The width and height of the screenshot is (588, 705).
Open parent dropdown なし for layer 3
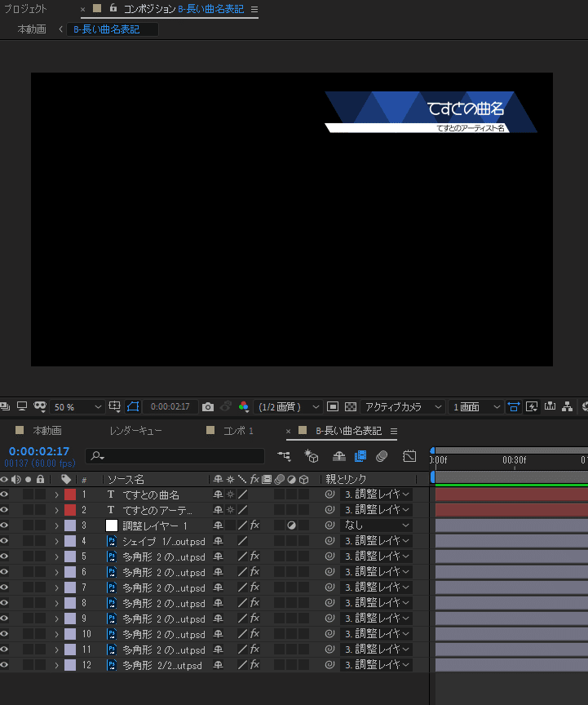377,525
